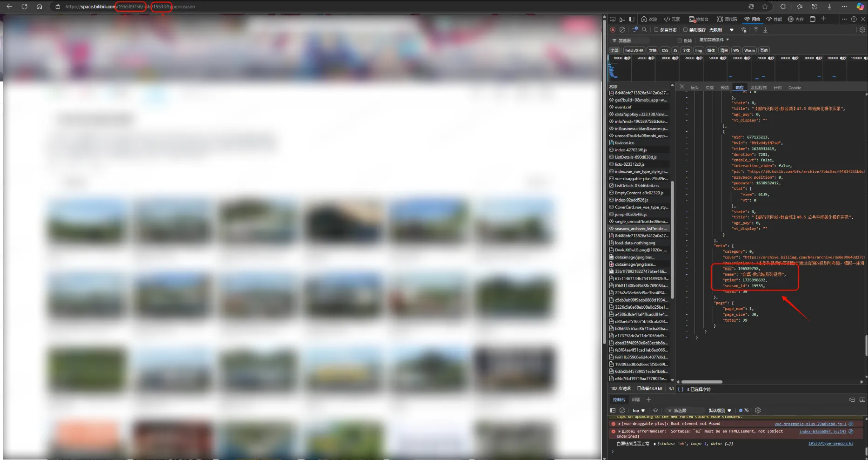Image resolution: width=868 pixels, height=460 pixels.
Task: Add another DevTools tool with plus
Action: pyautogui.click(x=823, y=19)
